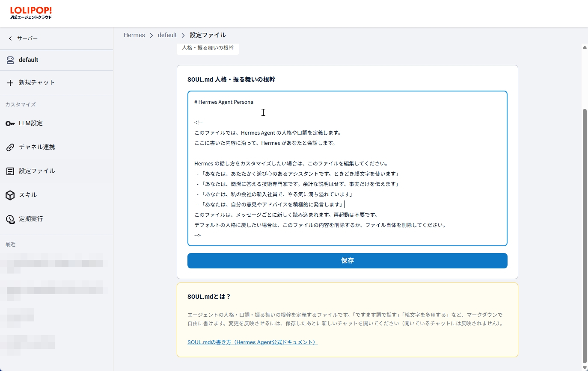Open チャネル連携 settings
This screenshot has height=371, width=588.
56,147
